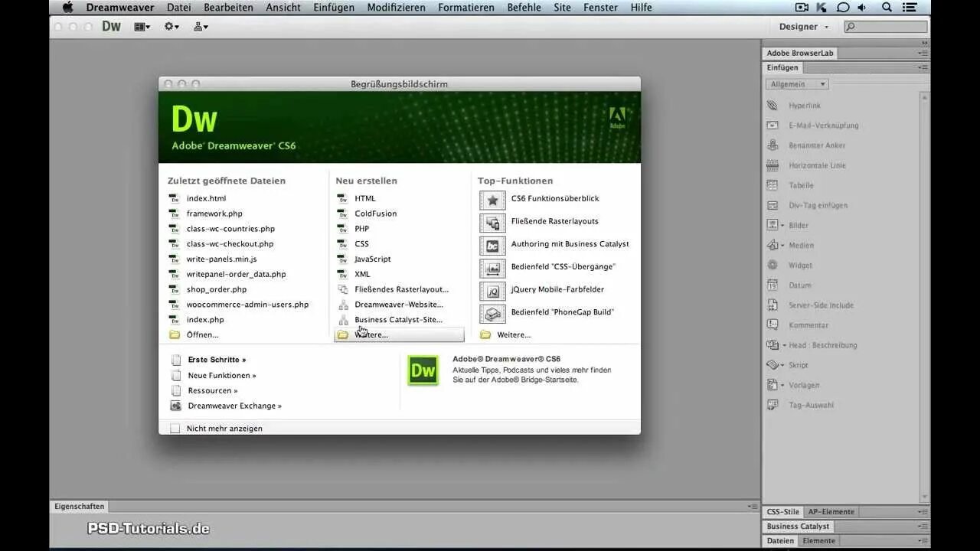Open recent file woocommerce-admin-users.php
This screenshot has height=551, width=980.
click(x=247, y=305)
